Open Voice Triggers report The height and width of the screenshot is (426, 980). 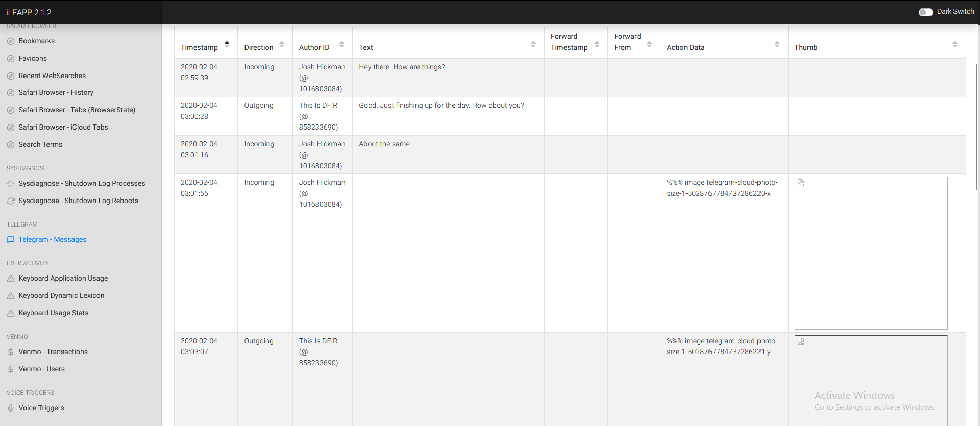point(41,408)
